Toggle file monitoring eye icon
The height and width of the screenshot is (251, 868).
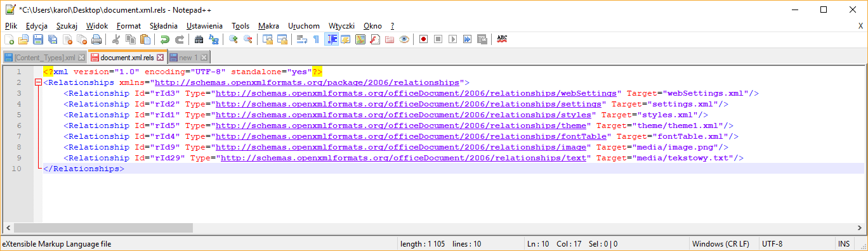[x=404, y=39]
